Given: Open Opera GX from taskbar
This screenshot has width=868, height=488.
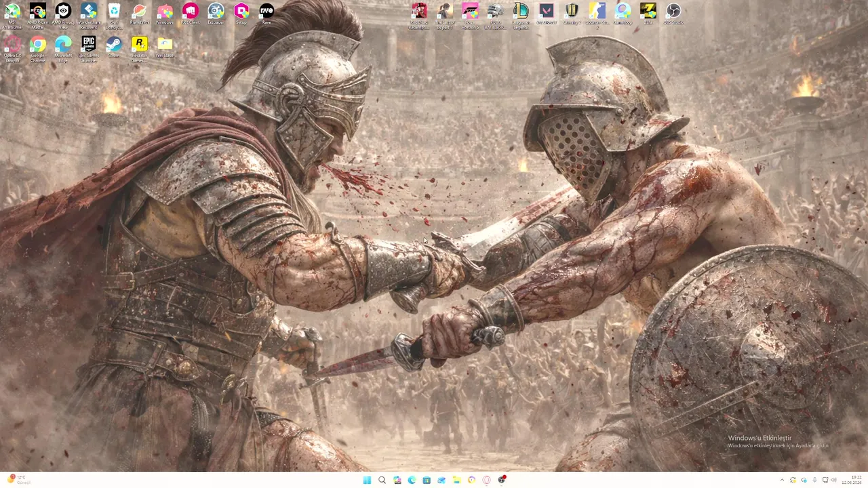Looking at the screenshot, I should click(x=486, y=480).
